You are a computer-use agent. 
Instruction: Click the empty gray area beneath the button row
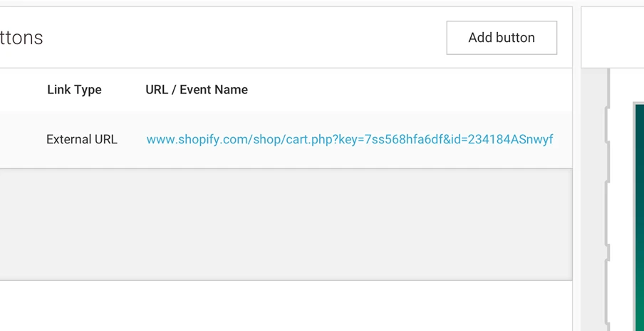click(285, 224)
